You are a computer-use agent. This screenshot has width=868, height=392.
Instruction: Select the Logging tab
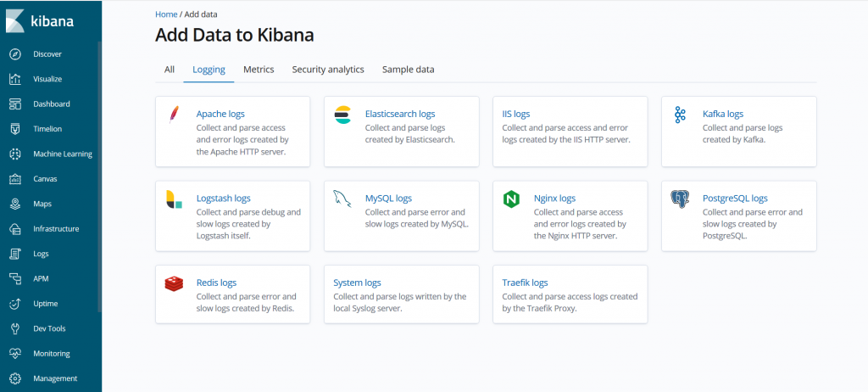click(x=209, y=70)
